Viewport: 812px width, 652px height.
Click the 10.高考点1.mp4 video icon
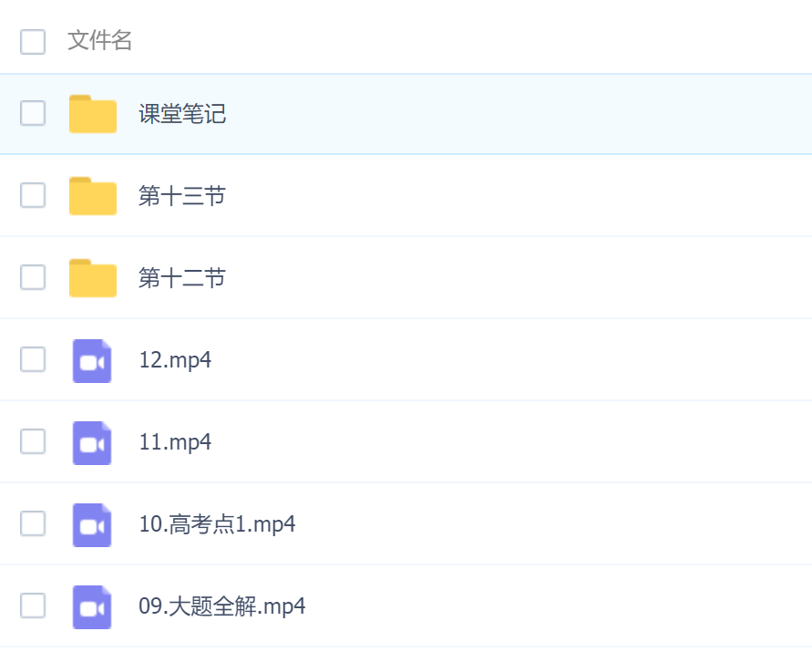coord(92,524)
